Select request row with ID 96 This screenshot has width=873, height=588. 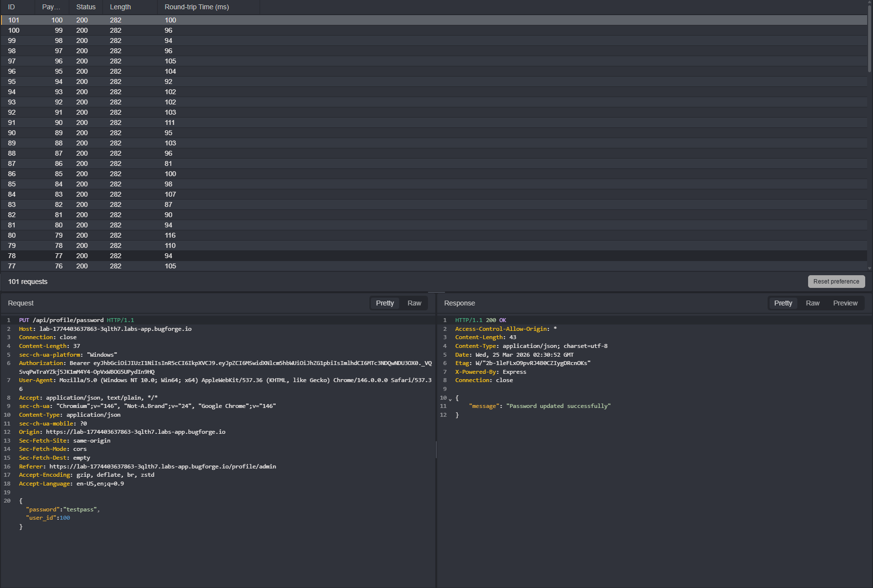434,71
